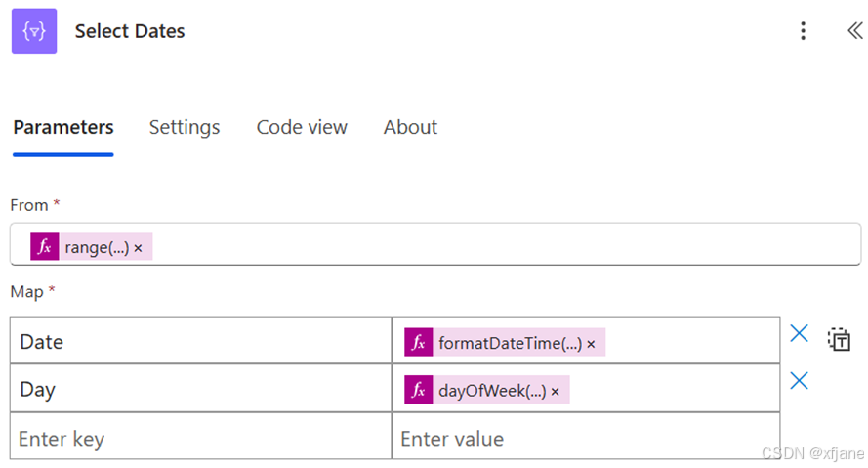Click the From input field
The width and height of the screenshot is (868, 468).
[488, 244]
